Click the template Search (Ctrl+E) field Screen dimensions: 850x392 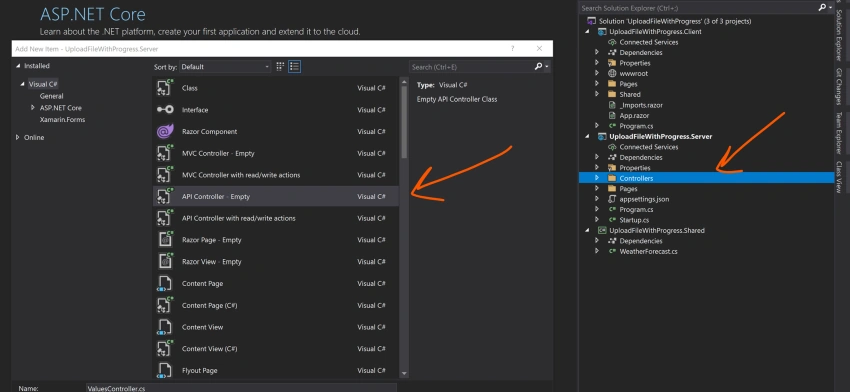[471, 67]
